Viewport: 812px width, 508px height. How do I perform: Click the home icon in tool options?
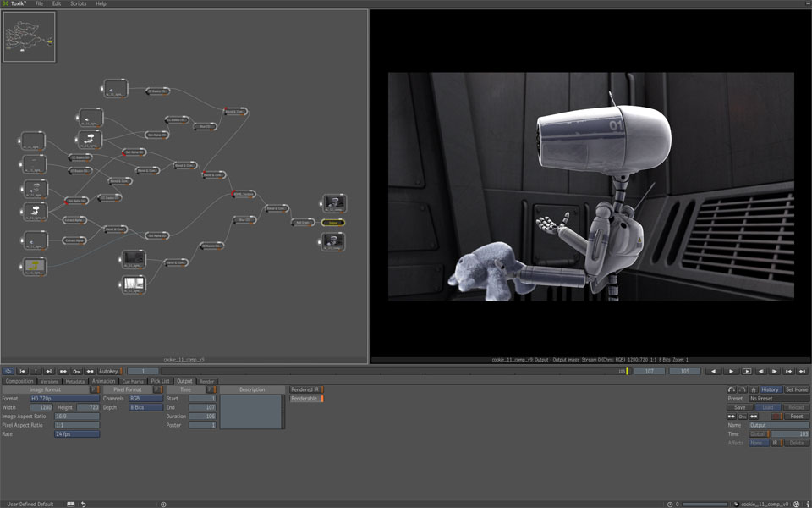pos(754,389)
